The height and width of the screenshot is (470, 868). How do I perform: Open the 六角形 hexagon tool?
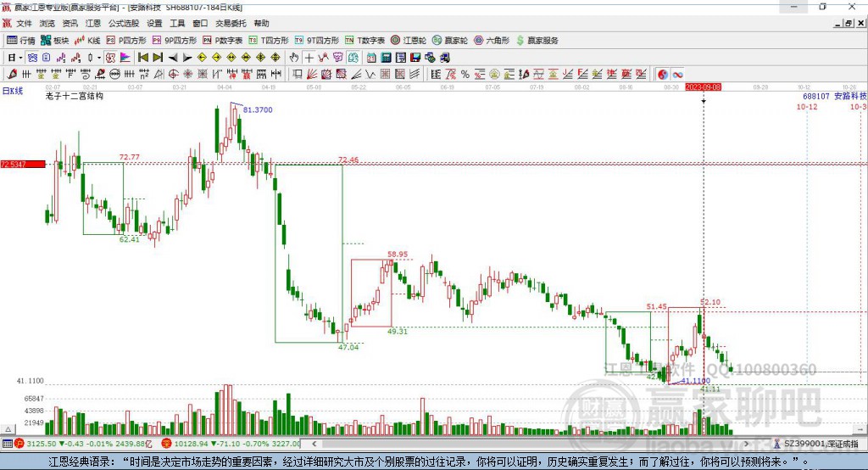(x=492, y=41)
